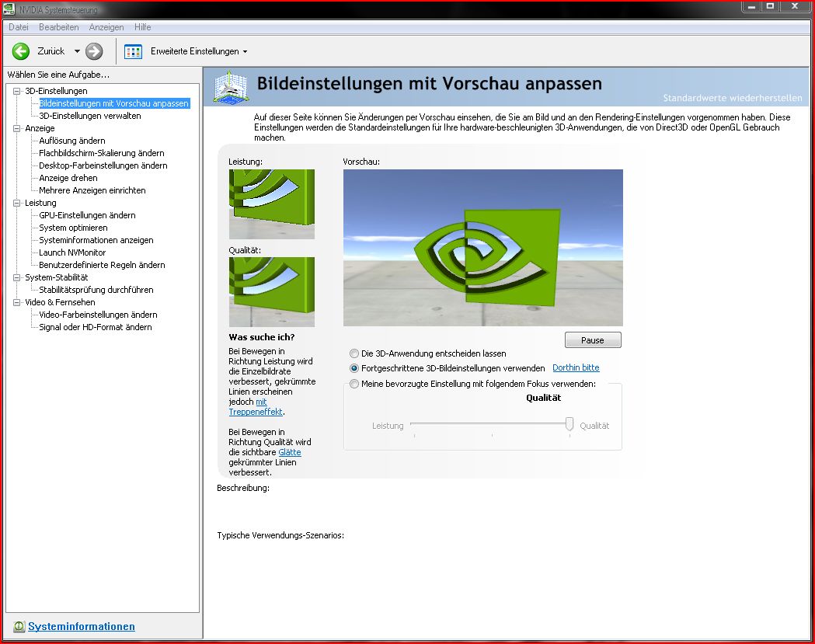
Task: Open 'Benutzerdefinierte Regeln ändern' tree item
Action: [x=102, y=265]
